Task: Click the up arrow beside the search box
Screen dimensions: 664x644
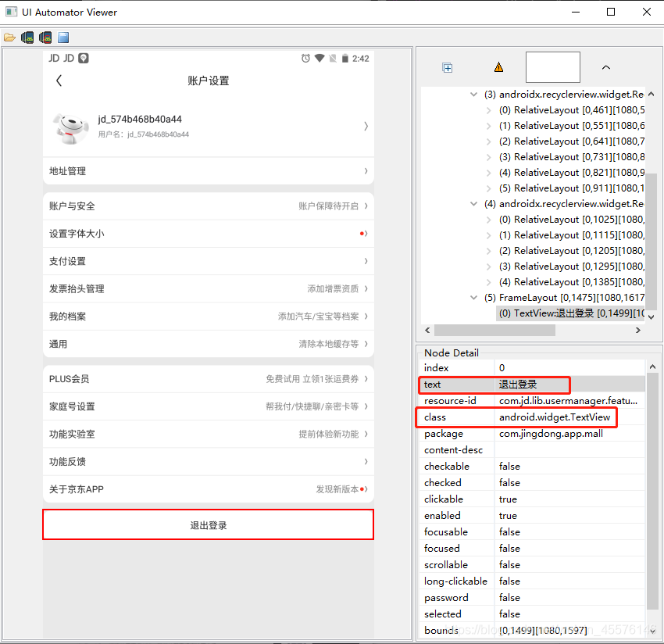Action: pyautogui.click(x=606, y=67)
